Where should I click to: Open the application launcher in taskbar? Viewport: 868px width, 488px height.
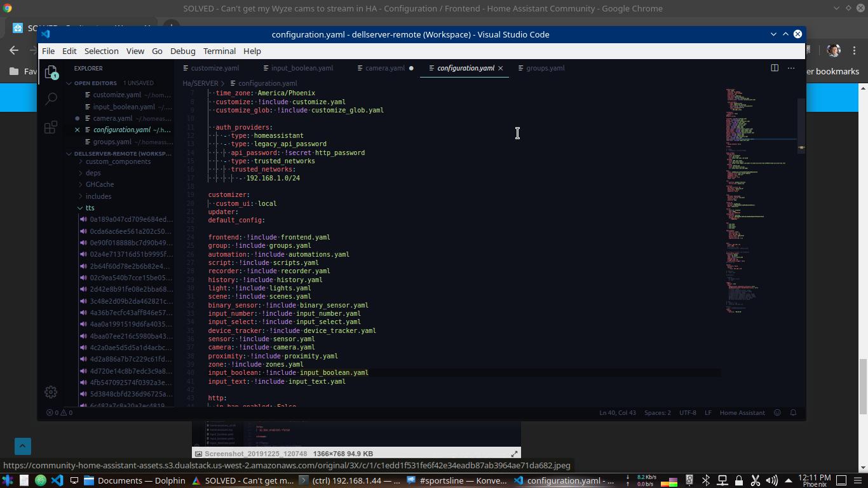click(8, 480)
